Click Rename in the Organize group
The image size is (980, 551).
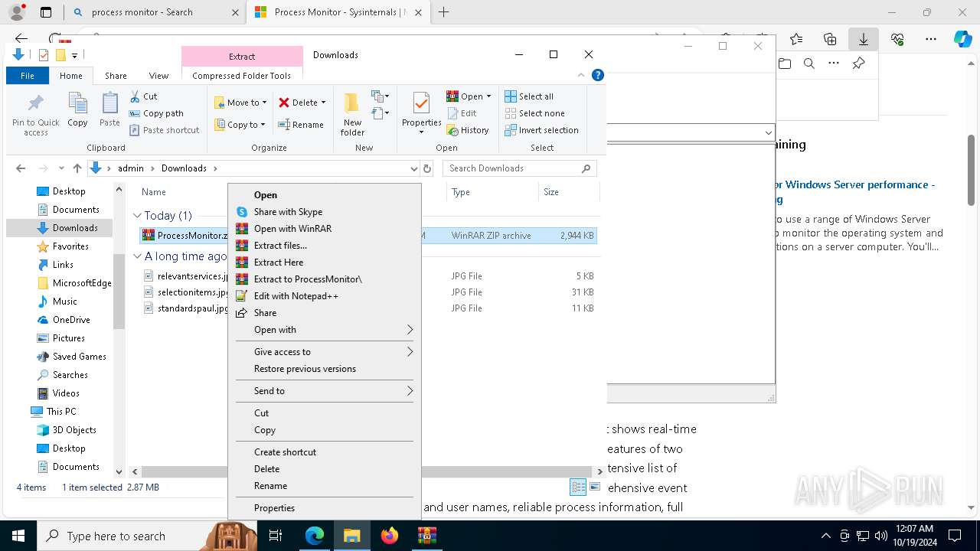pos(301,125)
